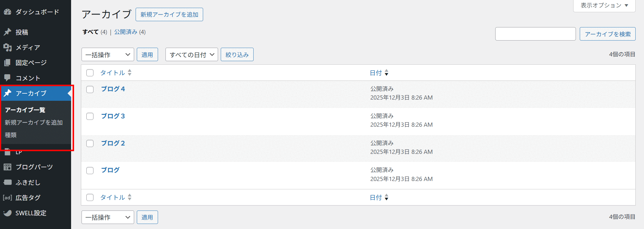
Task: Open the top 一括操作 bulk actions dropdown
Action: click(x=108, y=55)
